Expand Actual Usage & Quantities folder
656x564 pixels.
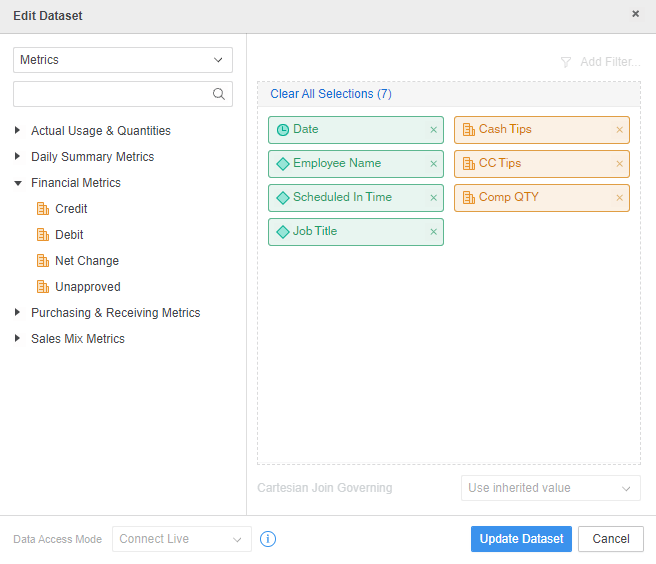(18, 131)
